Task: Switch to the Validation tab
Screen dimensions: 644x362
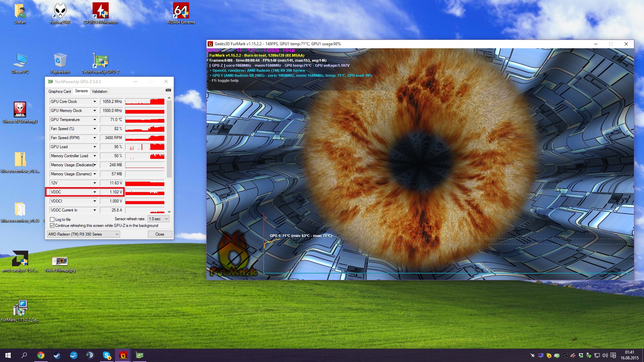Action: coord(99,91)
